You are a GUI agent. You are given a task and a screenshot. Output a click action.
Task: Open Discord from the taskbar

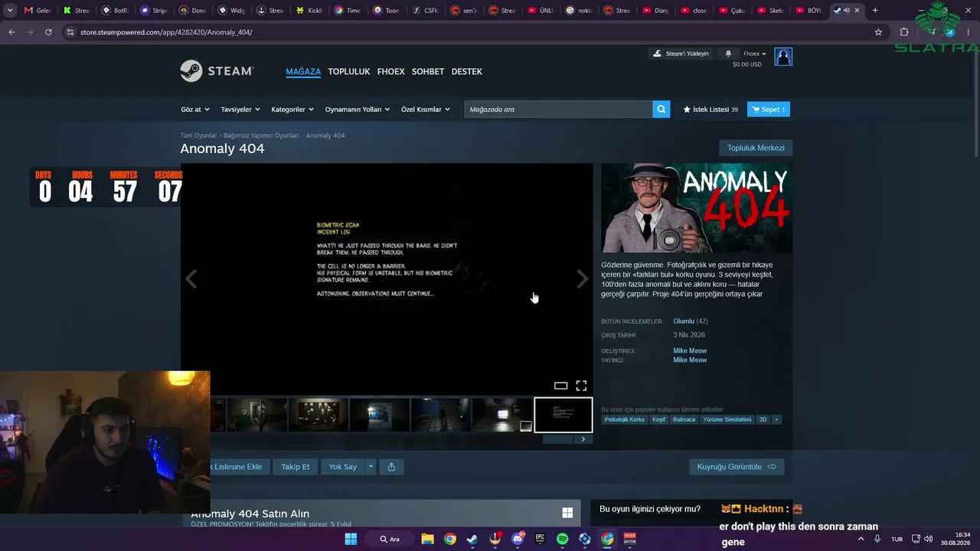518,539
